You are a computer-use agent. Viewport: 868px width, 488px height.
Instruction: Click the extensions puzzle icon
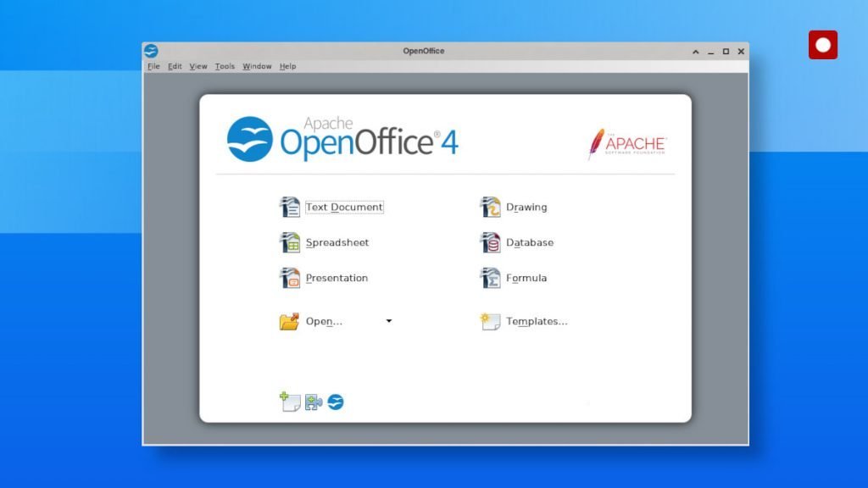coord(314,402)
